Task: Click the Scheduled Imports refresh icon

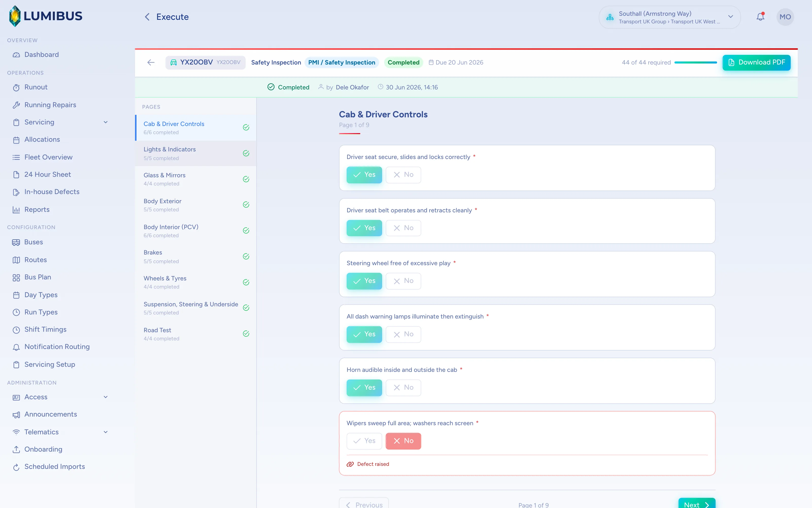Action: coord(16,467)
